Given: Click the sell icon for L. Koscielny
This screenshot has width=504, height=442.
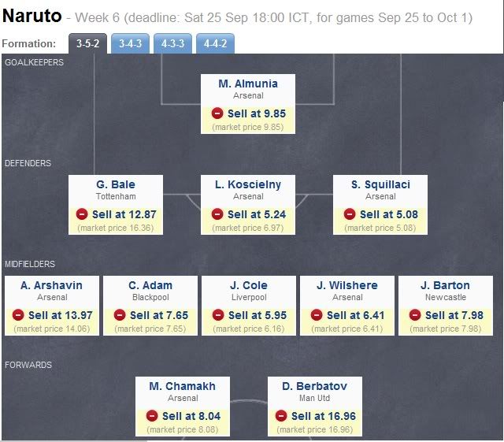Looking at the screenshot, I should [x=217, y=214].
